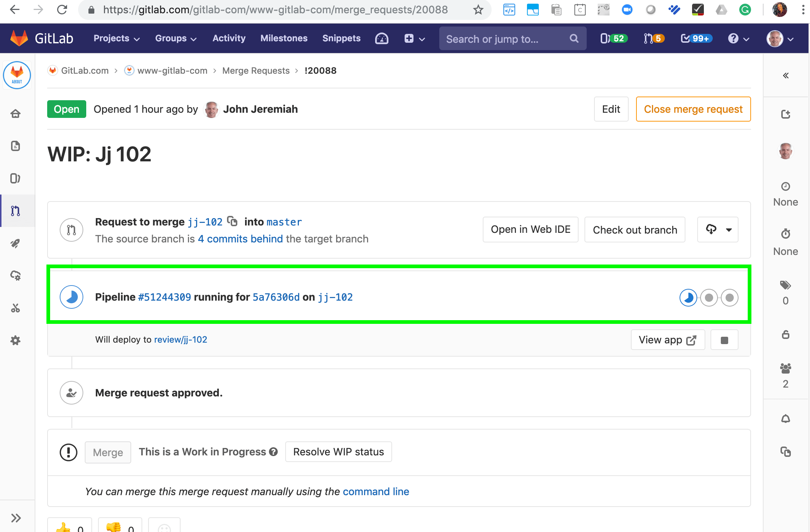Copy the source branch name icon

click(x=232, y=221)
